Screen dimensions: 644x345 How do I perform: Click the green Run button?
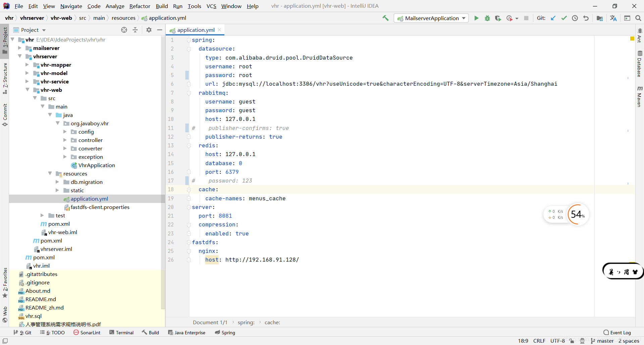(476, 18)
